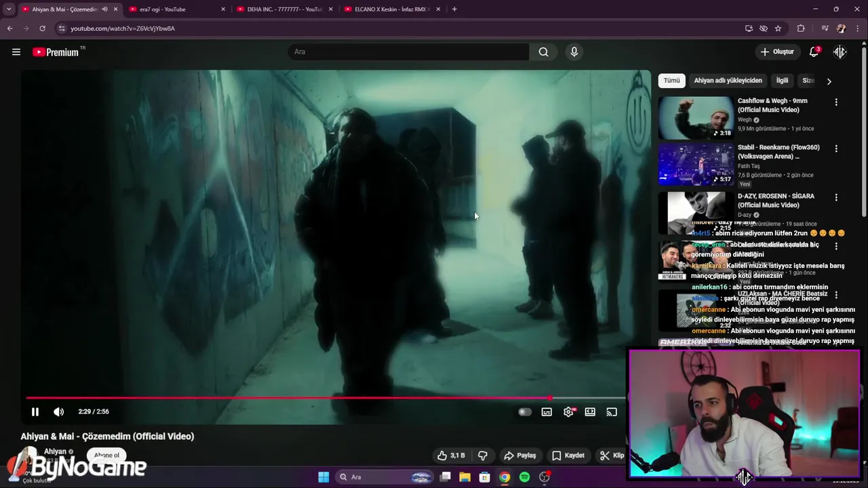868x488 pixels.
Task: Click the taskbar Ara search box
Action: pos(384,477)
